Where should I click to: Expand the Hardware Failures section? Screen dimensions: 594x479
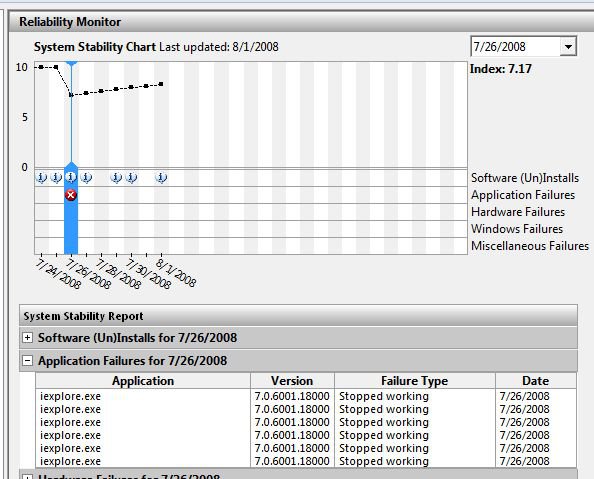pyautogui.click(x=27, y=476)
